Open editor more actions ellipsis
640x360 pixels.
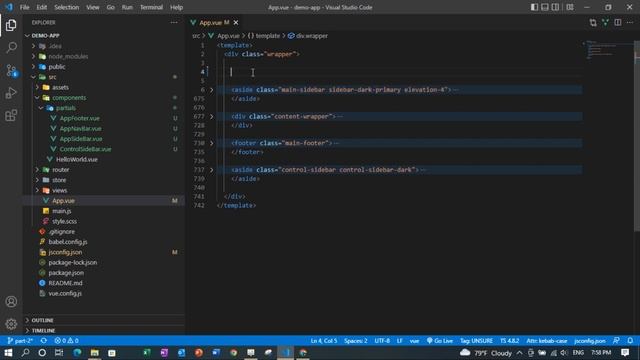point(630,22)
